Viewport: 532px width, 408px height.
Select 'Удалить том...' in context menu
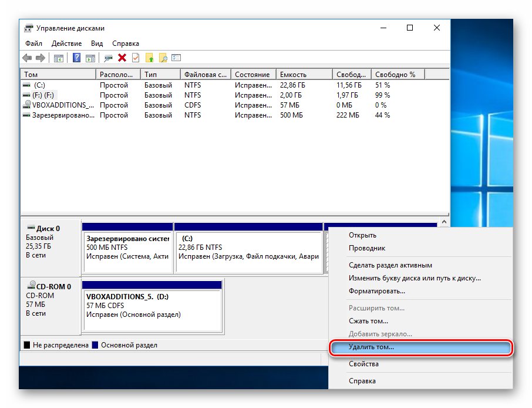coord(371,347)
